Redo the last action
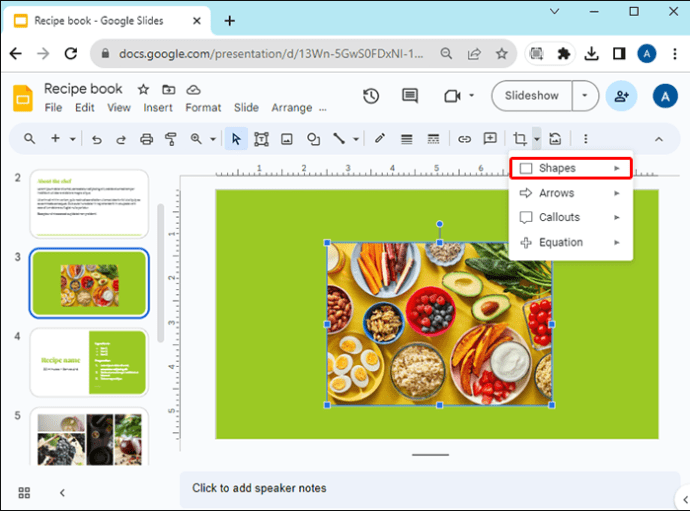Viewport: 690px width, 511px height. 121,140
